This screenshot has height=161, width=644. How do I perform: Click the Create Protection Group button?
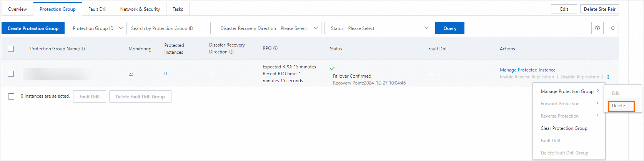[33, 28]
